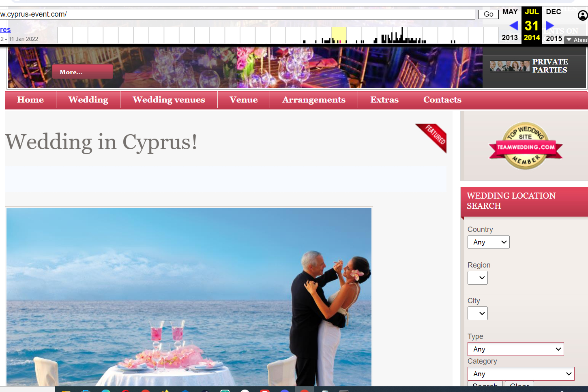Expand the Category dropdown

click(521, 374)
